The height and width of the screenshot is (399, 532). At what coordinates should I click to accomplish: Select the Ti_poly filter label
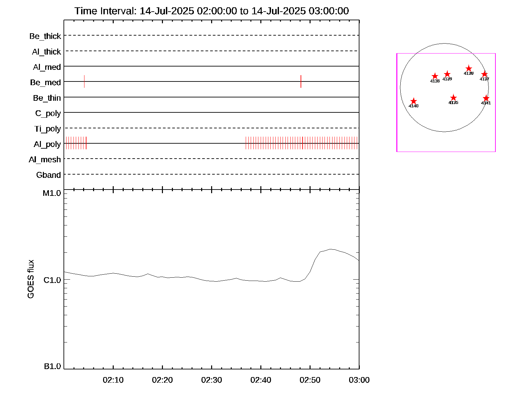(48, 129)
